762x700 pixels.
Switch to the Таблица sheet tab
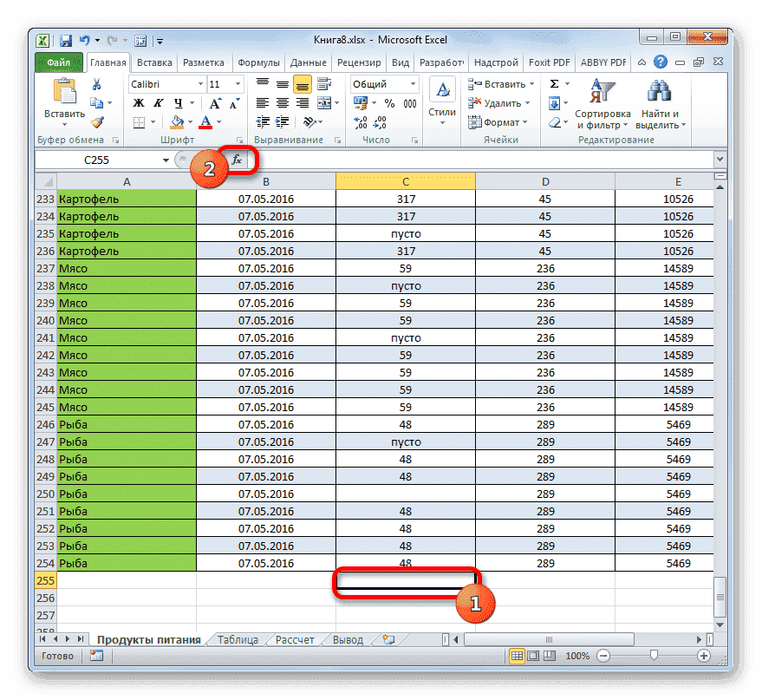coord(238,639)
